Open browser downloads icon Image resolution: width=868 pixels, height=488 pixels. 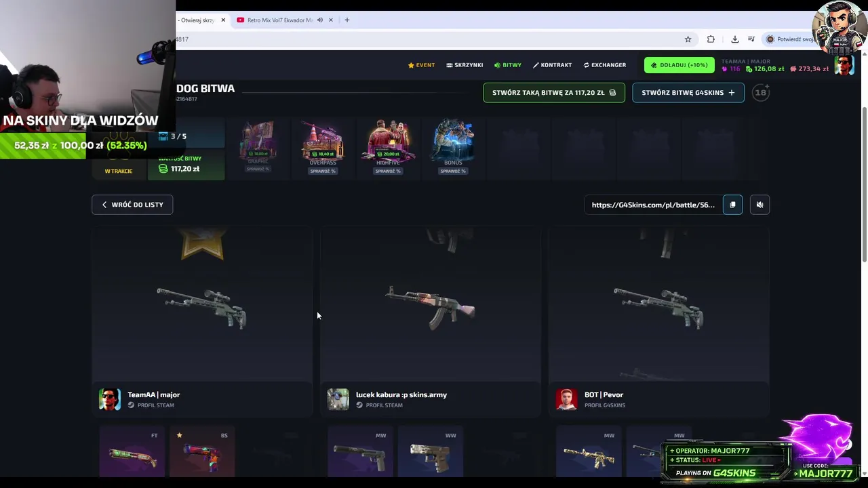pyautogui.click(x=734, y=39)
